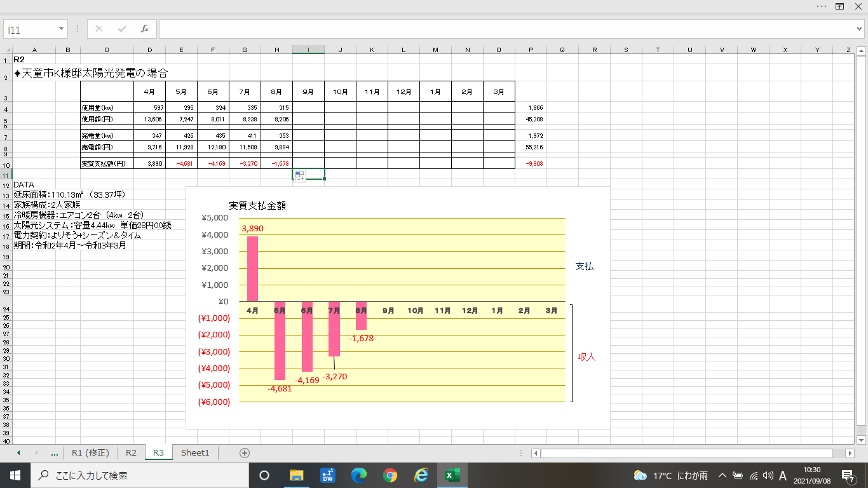
Task: Open Cortana circle icon on taskbar
Action: [264, 475]
